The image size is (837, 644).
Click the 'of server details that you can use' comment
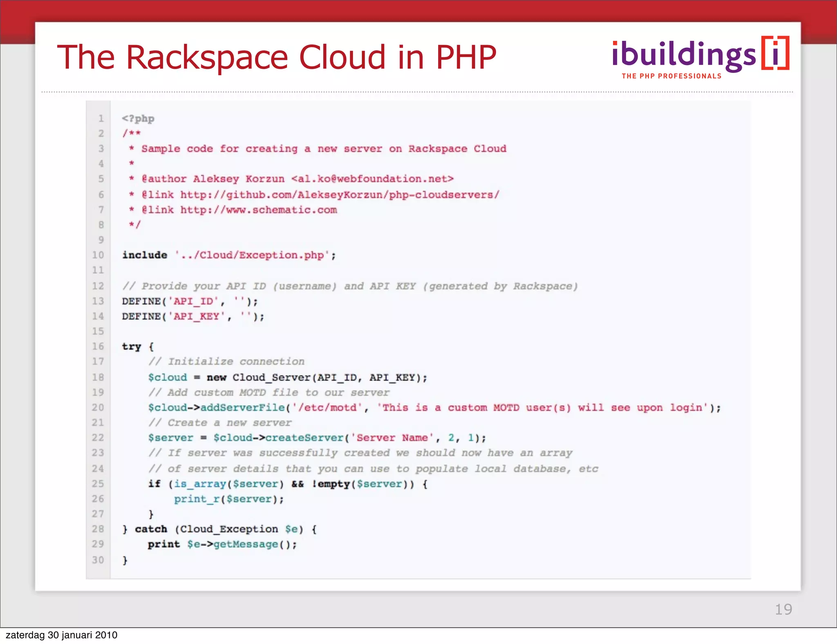374,469
